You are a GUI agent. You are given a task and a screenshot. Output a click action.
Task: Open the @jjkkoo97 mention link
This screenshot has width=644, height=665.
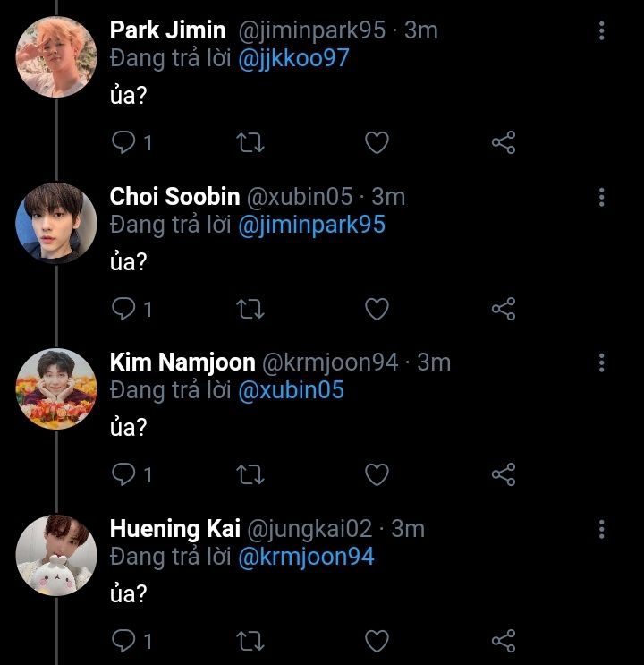(293, 59)
